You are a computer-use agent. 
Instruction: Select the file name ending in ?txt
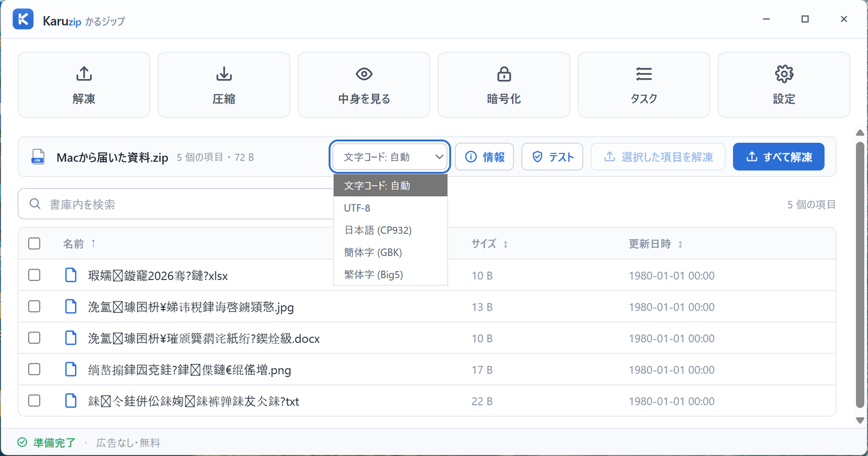click(x=194, y=401)
